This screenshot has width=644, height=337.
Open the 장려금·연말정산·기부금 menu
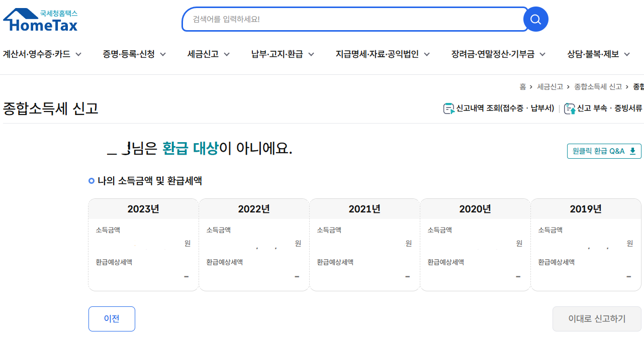[x=493, y=54]
